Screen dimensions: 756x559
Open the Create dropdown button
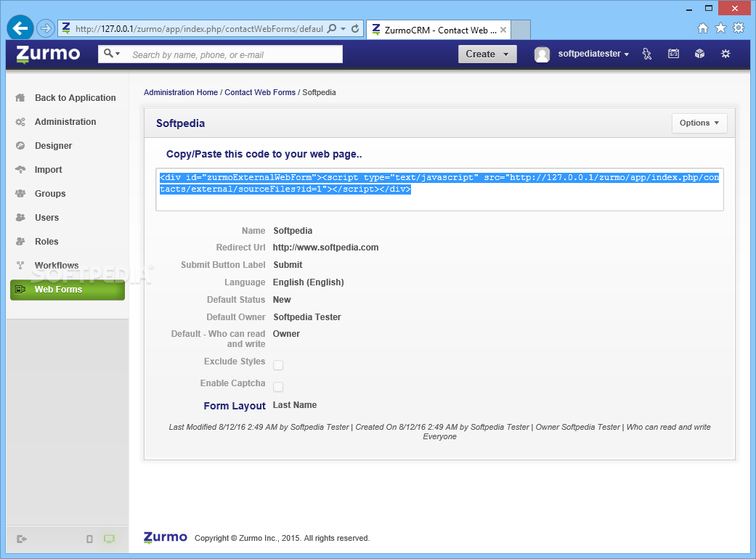[487, 54]
